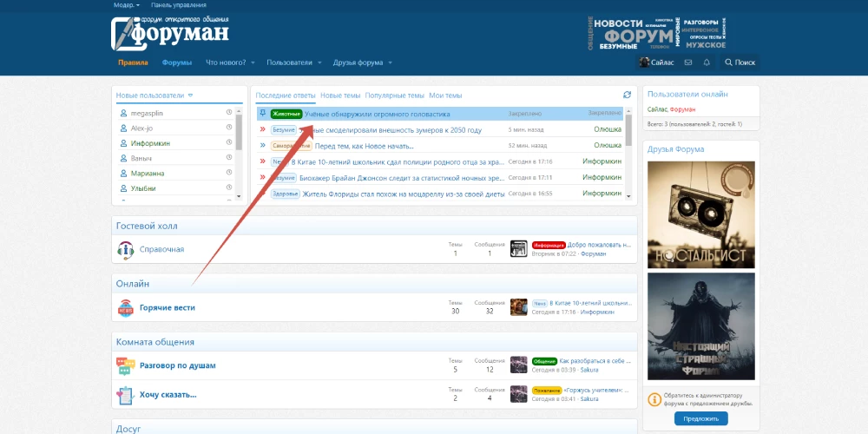This screenshot has width=868, height=434.
Task: Click the new users list scrollbar
Action: pos(240,132)
